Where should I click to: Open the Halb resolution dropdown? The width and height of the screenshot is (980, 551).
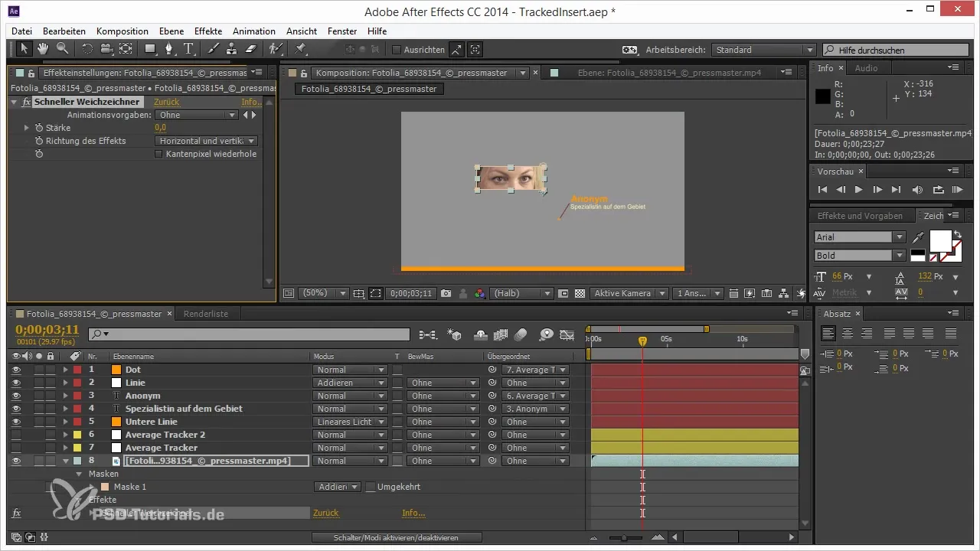(x=522, y=293)
